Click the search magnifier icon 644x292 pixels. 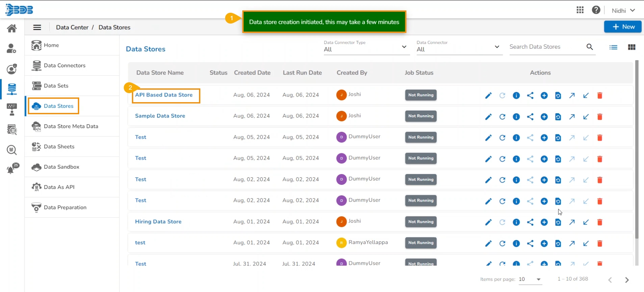click(590, 47)
